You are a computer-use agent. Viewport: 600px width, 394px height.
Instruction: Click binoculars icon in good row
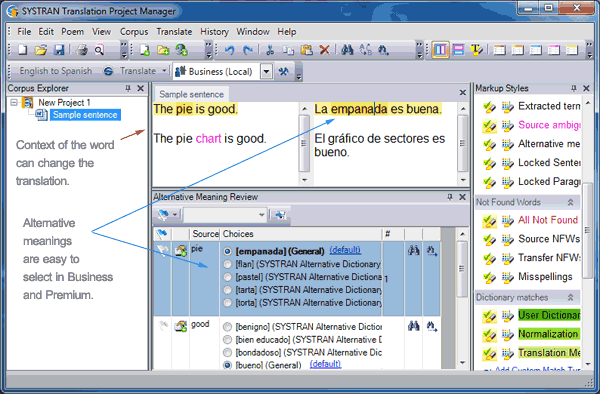click(x=413, y=326)
